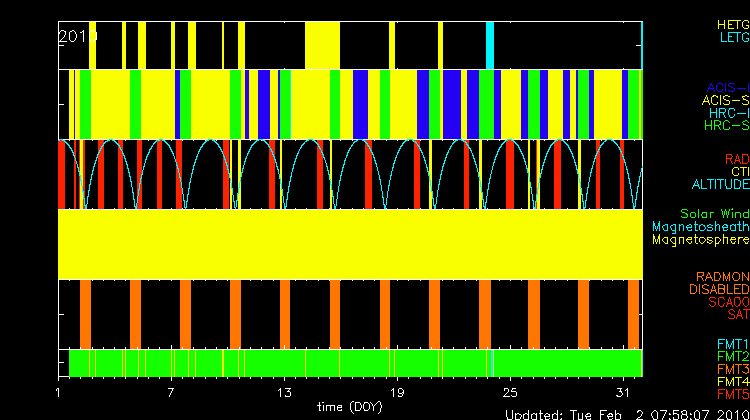
Task: Click the DISABLED legend label
Action: click(x=718, y=290)
